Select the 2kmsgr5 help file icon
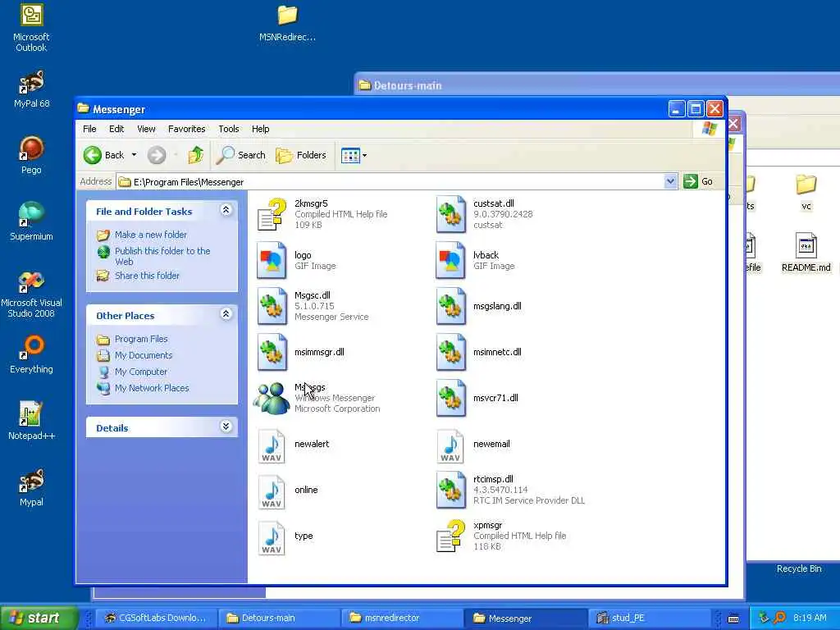Viewport: 840px width, 630px height. (x=272, y=214)
